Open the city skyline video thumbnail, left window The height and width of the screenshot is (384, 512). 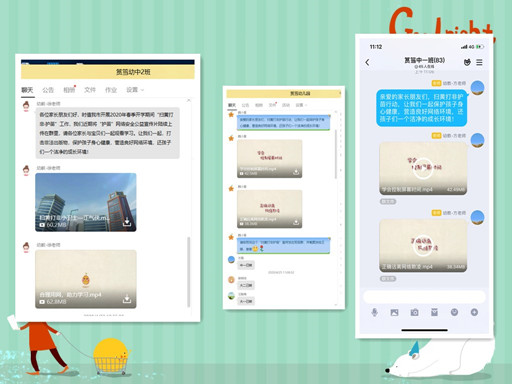(x=86, y=202)
